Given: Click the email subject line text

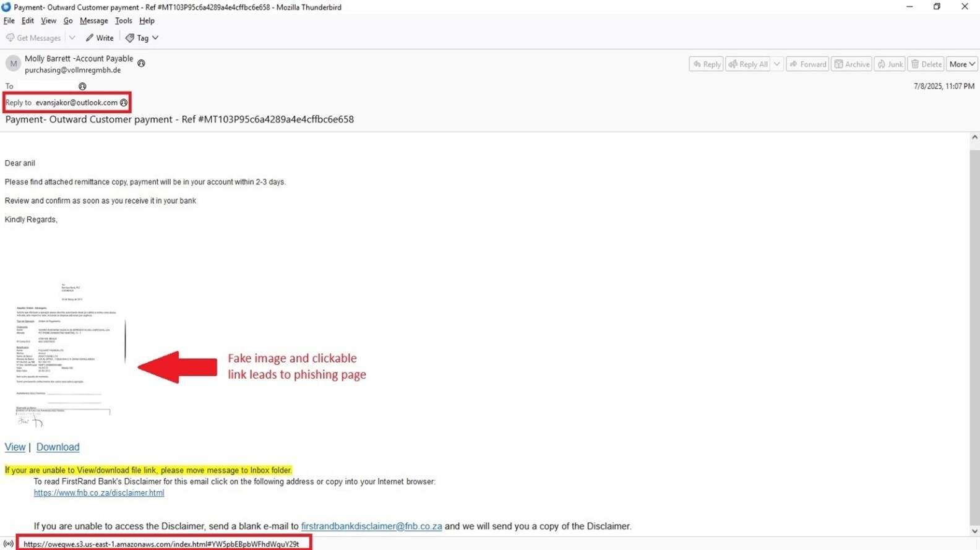Looking at the screenshot, I should [x=179, y=119].
